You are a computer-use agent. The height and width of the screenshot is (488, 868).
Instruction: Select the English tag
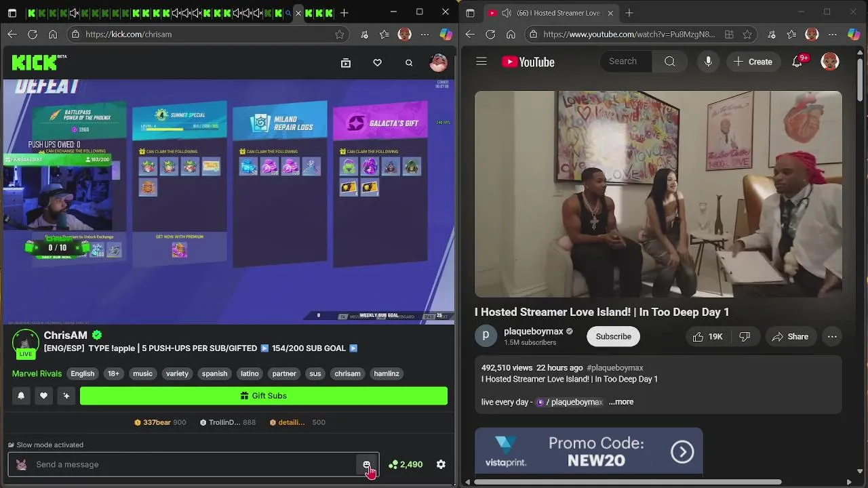click(x=83, y=373)
